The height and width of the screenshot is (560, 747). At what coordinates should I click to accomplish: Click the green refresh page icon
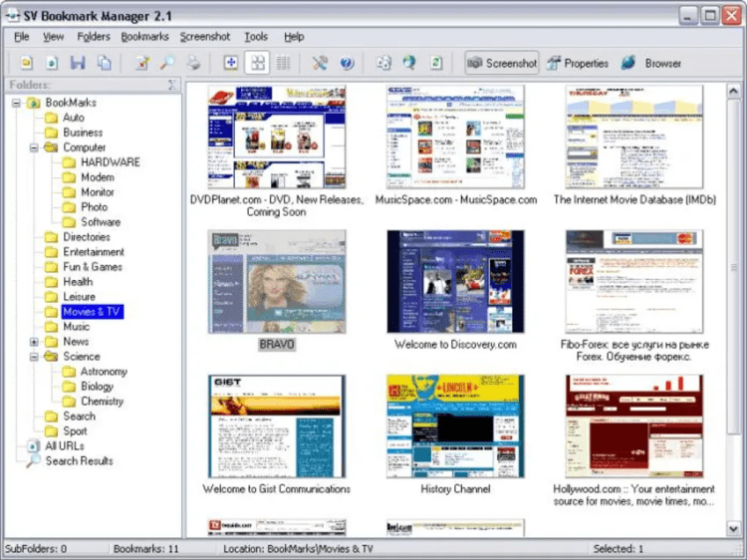[436, 63]
